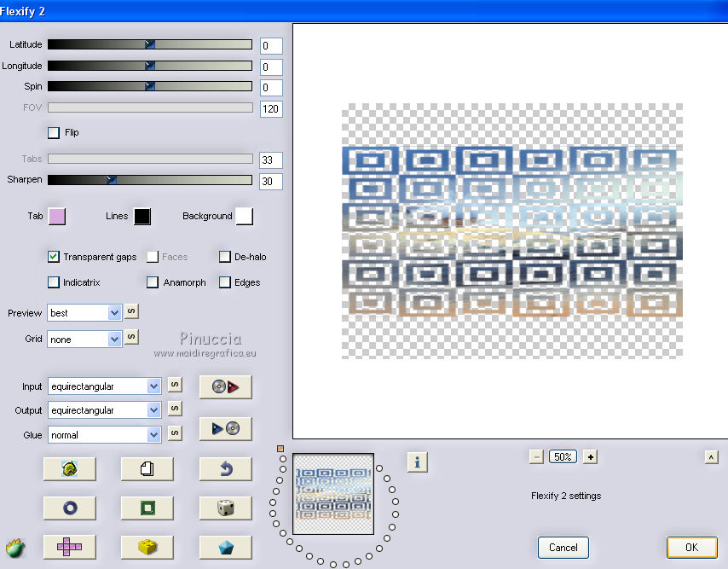The height and width of the screenshot is (569, 728).
Task: Enable the Edges checkbox
Action: pos(225,282)
